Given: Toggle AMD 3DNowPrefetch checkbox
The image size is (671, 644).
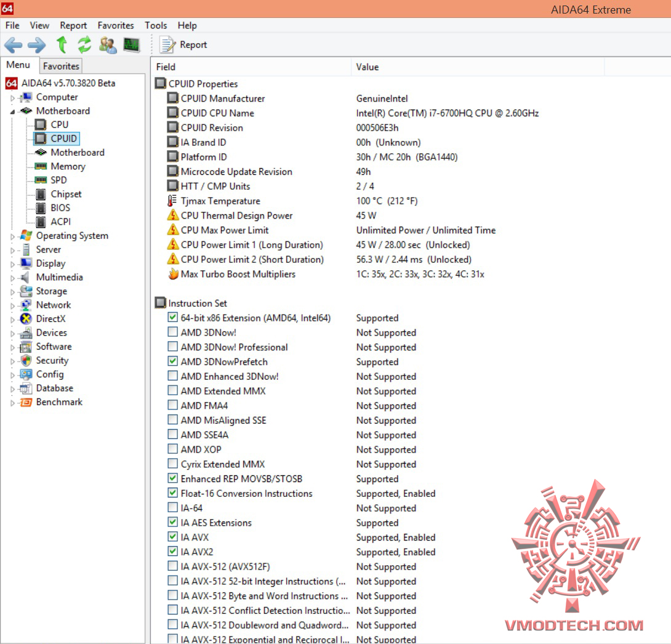Looking at the screenshot, I should pyautogui.click(x=172, y=361).
